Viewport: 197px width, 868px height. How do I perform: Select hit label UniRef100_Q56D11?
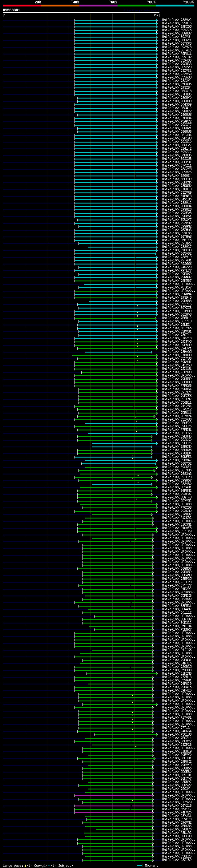(x=176, y=403)
